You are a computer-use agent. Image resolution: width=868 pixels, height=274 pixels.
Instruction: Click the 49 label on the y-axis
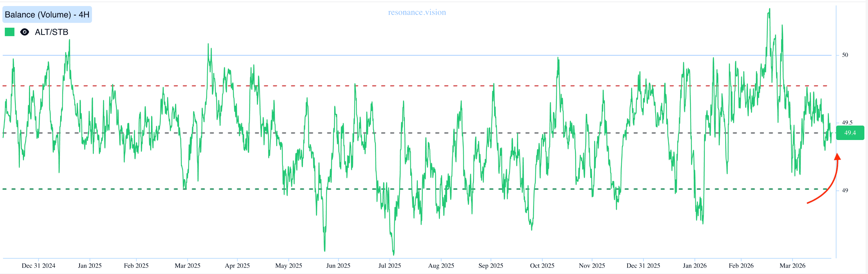point(845,190)
